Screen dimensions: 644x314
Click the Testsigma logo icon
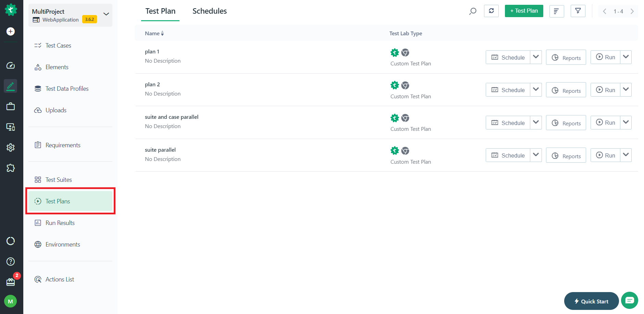[11, 10]
